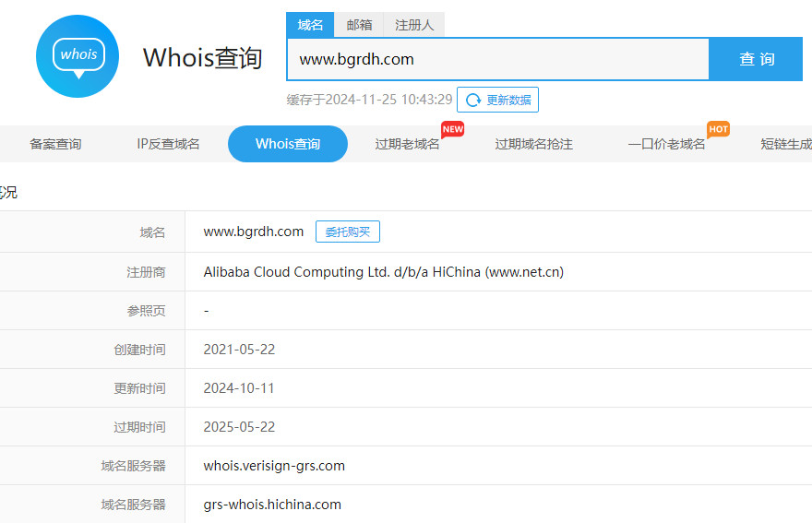The width and height of the screenshot is (812, 523).
Task: Click the domain value www.bgrdh.com in table
Action: (x=253, y=232)
